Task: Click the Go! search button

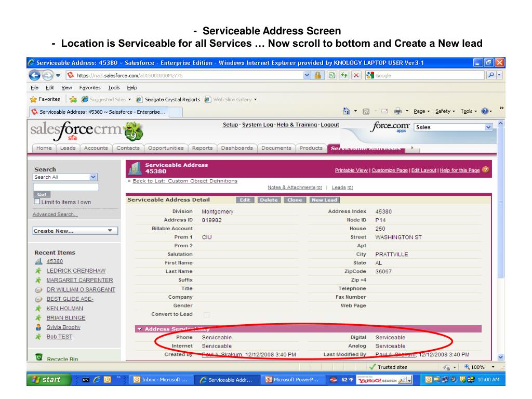Action: pos(42,194)
